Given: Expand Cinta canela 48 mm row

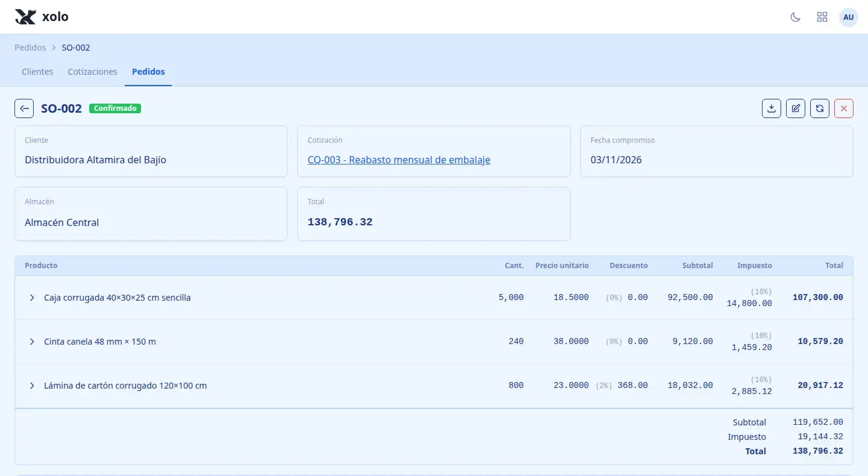Looking at the screenshot, I should pyautogui.click(x=32, y=342).
